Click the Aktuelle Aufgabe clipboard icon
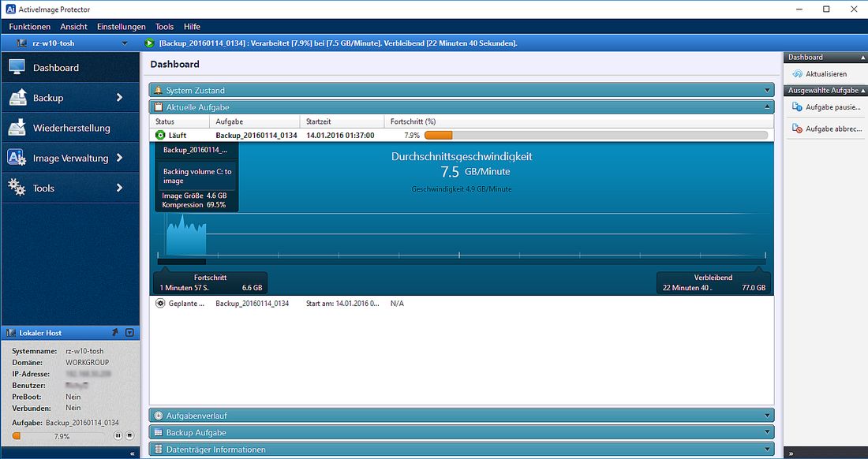The height and width of the screenshot is (459, 868). [x=159, y=107]
